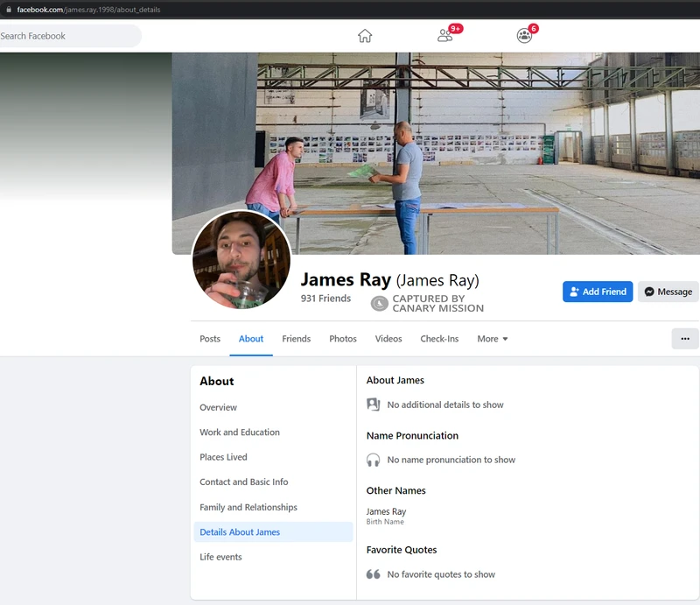
Task: Click 'No name pronunciation to show' text
Action: [x=451, y=460]
